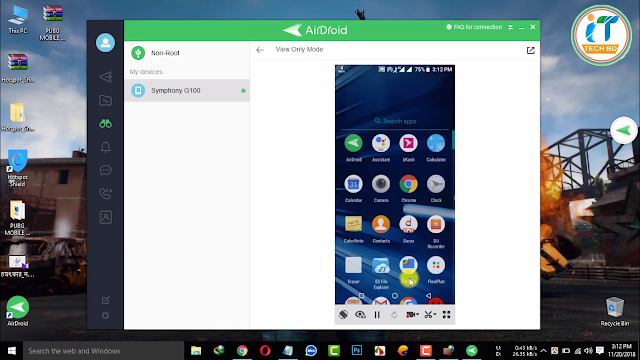Open SMS messages icon in sidebar
The height and width of the screenshot is (360, 640).
point(105,170)
